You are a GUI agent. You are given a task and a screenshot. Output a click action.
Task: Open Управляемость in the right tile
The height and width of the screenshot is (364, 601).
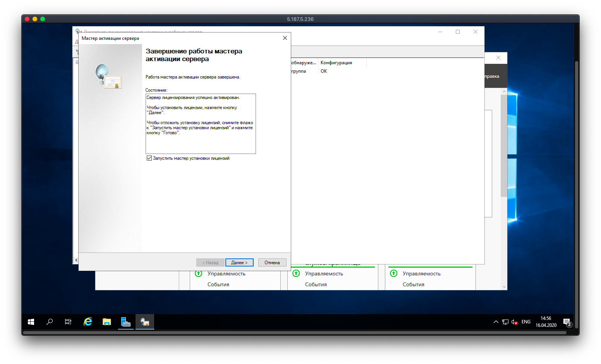click(422, 273)
